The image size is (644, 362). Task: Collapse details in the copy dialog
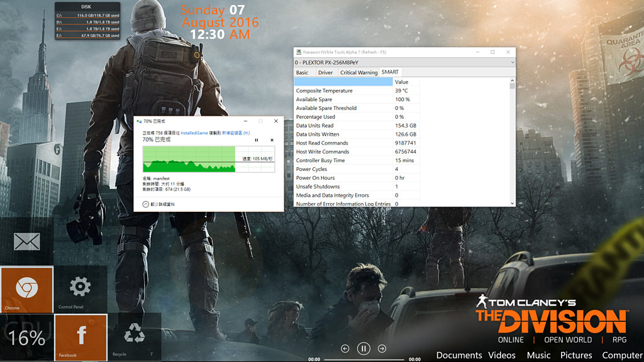coord(158,204)
